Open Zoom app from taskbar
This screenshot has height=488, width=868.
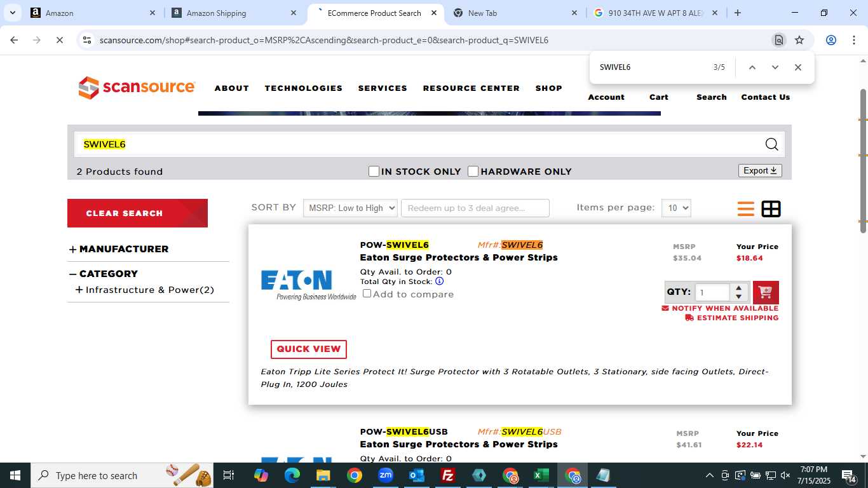(385, 475)
